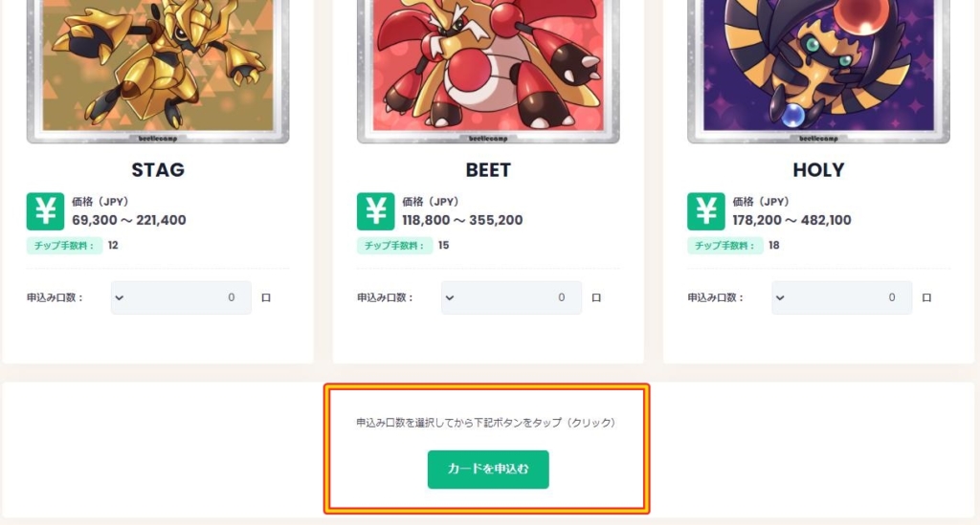Click the yen icon under BEET
The image size is (980, 525).
coord(375,211)
